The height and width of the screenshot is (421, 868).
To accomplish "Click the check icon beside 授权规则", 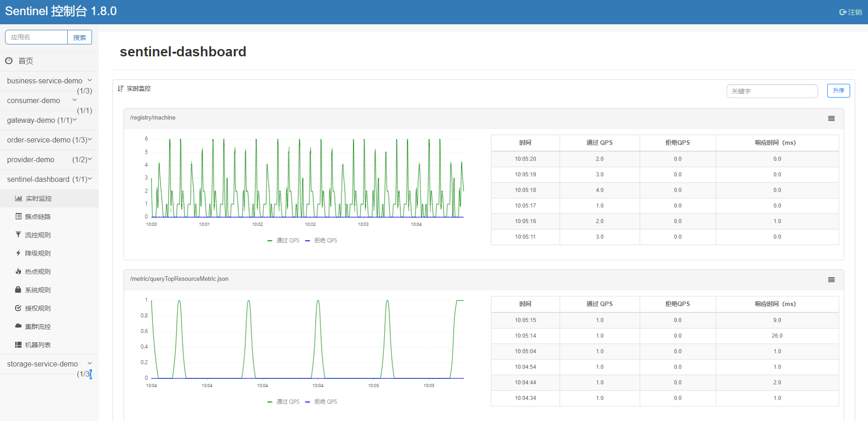I will tap(18, 308).
